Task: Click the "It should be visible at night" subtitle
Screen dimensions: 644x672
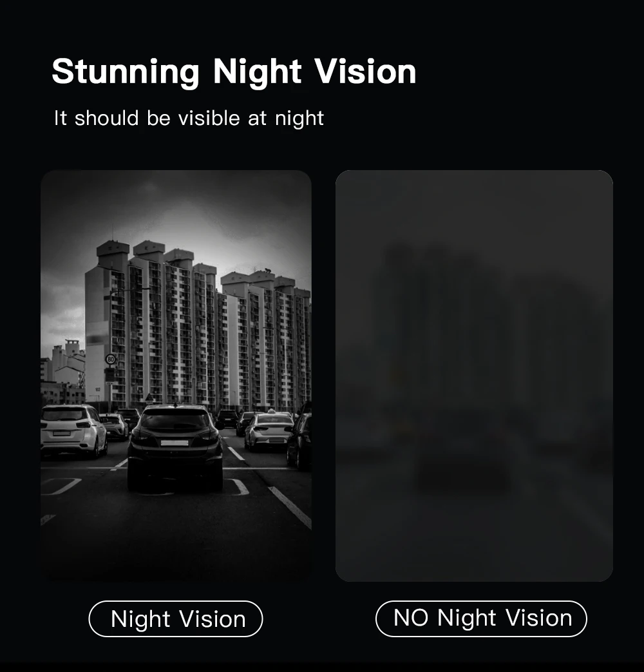Action: tap(189, 119)
